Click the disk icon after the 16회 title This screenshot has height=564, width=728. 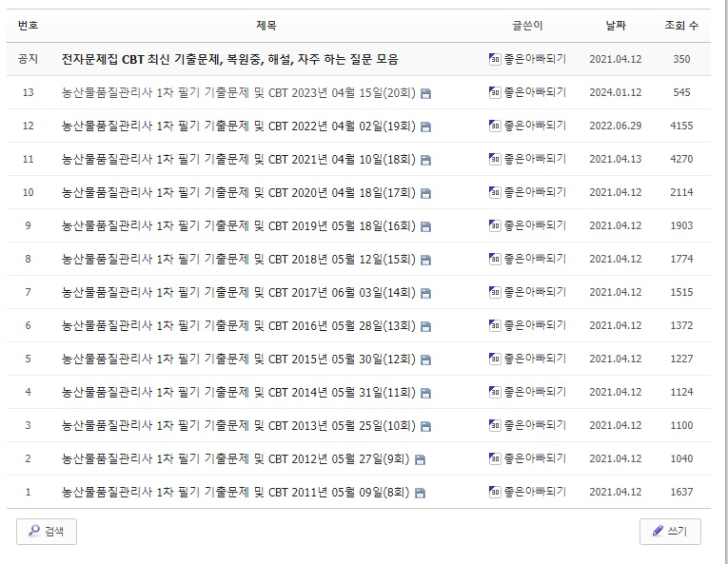coord(425,227)
